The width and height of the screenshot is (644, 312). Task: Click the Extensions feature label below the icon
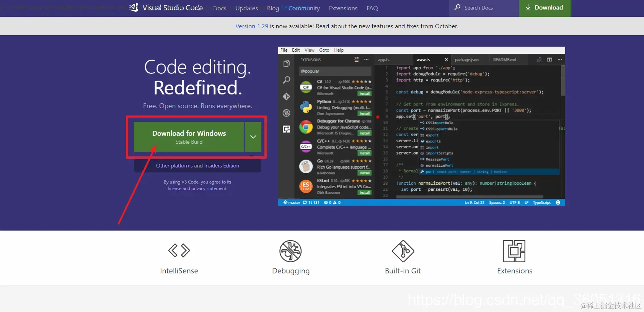pyautogui.click(x=515, y=271)
